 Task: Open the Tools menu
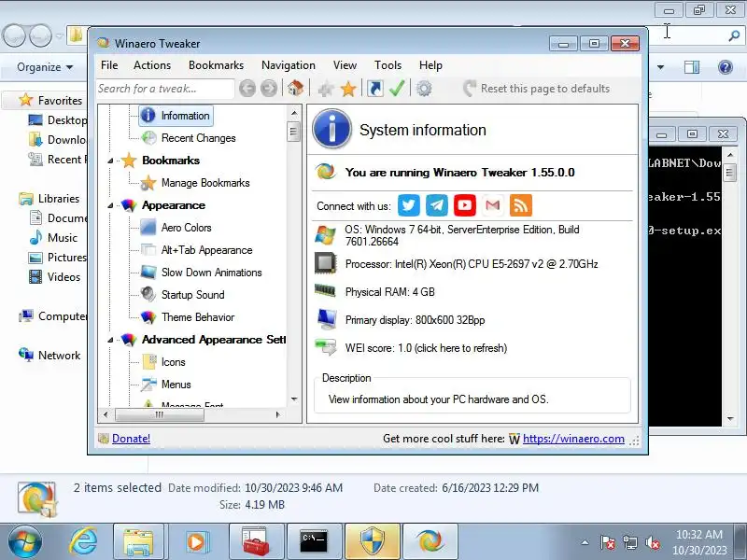pos(388,65)
